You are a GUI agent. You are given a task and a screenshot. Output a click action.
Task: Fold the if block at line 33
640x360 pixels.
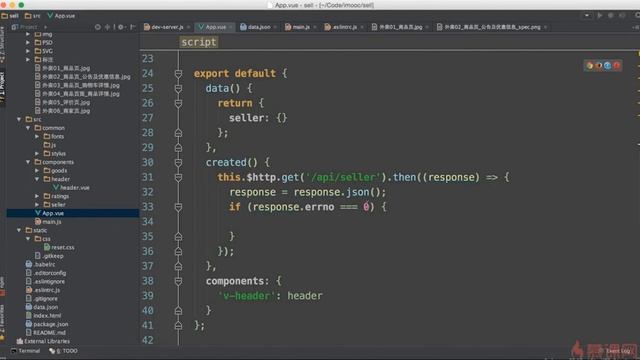tap(178, 207)
